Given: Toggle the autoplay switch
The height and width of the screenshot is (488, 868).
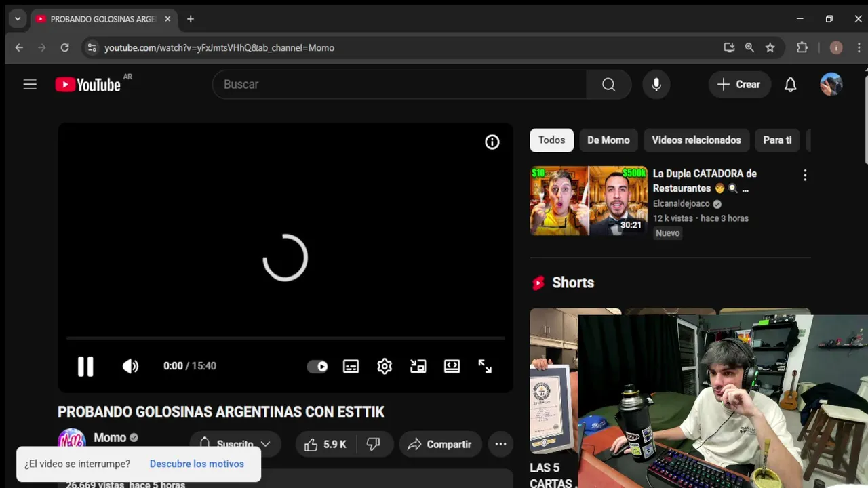Looking at the screenshot, I should [x=317, y=366].
